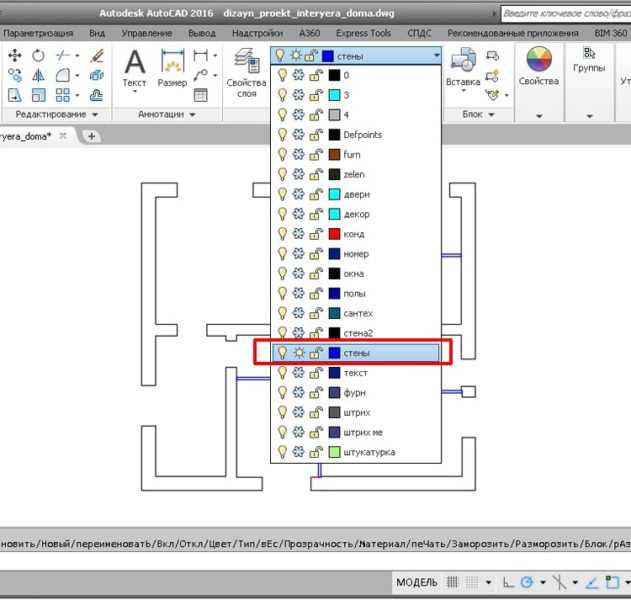Insert a Table via annotation icon
The width and height of the screenshot is (631, 600).
tap(200, 95)
